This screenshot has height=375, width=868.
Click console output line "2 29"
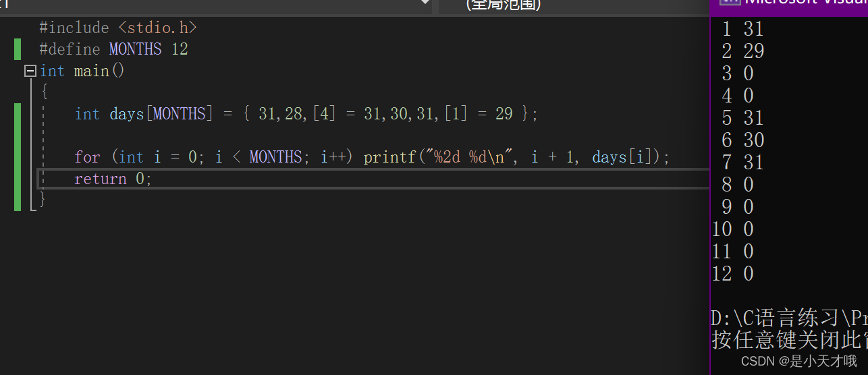click(742, 51)
